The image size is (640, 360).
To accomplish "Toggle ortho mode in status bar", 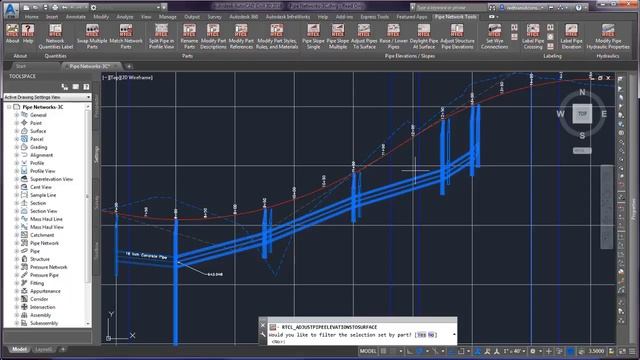I will point(409,351).
